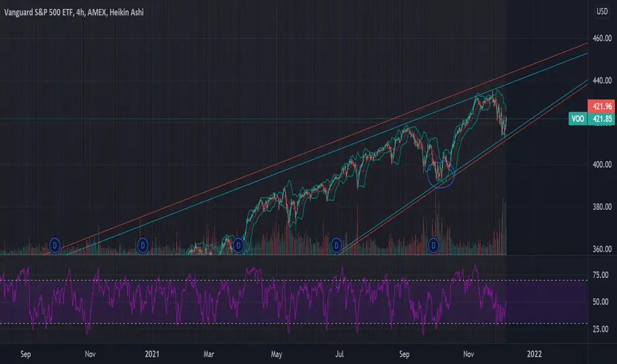Click the Jul time axis label
Viewport: 617px width, 364px height.
[339, 354]
